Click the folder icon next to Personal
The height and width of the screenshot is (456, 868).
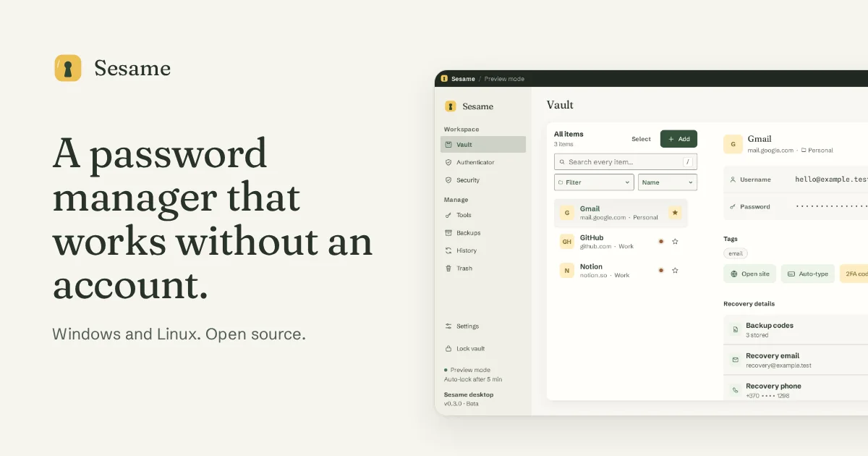click(804, 151)
